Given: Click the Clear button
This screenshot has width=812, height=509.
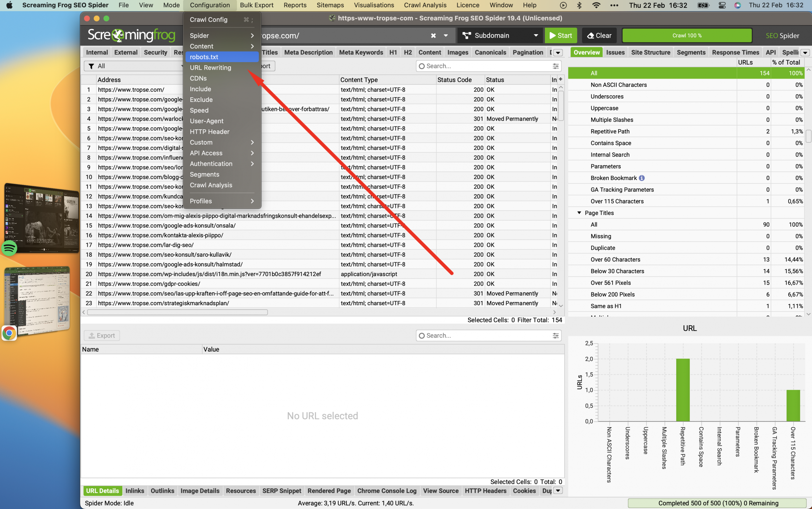Looking at the screenshot, I should pos(599,35).
